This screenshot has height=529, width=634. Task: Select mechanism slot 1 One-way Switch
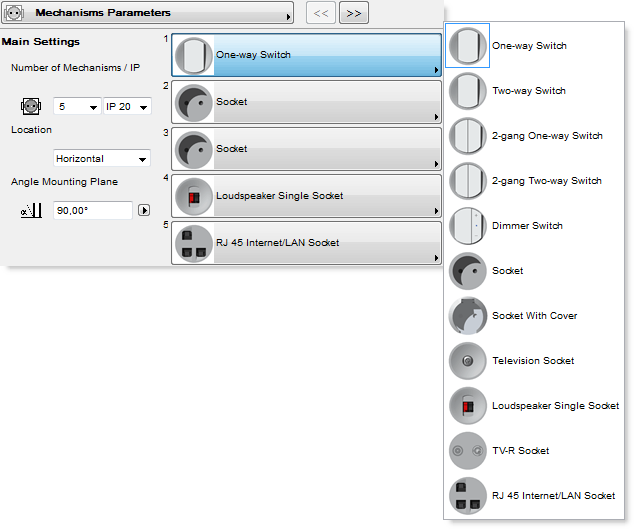coord(306,55)
